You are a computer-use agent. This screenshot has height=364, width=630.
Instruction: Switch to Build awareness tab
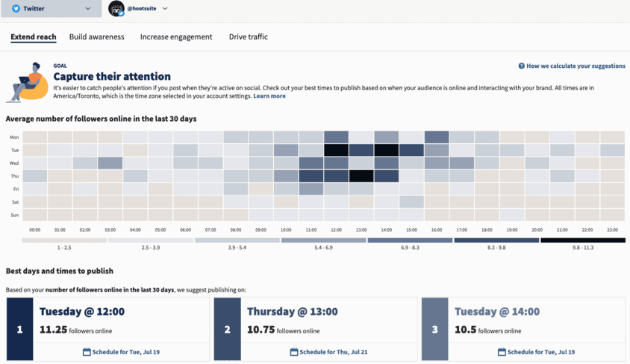pos(97,37)
